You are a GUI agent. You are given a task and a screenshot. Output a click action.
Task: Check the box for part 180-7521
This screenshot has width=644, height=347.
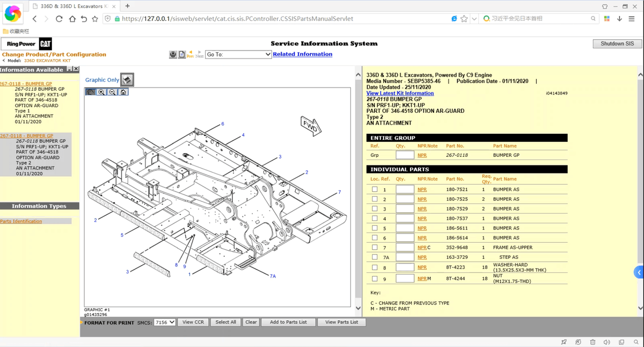click(x=375, y=189)
